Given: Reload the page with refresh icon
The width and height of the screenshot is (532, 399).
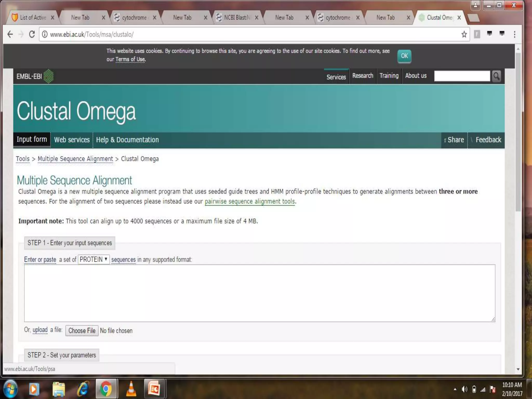Looking at the screenshot, I should coord(32,34).
